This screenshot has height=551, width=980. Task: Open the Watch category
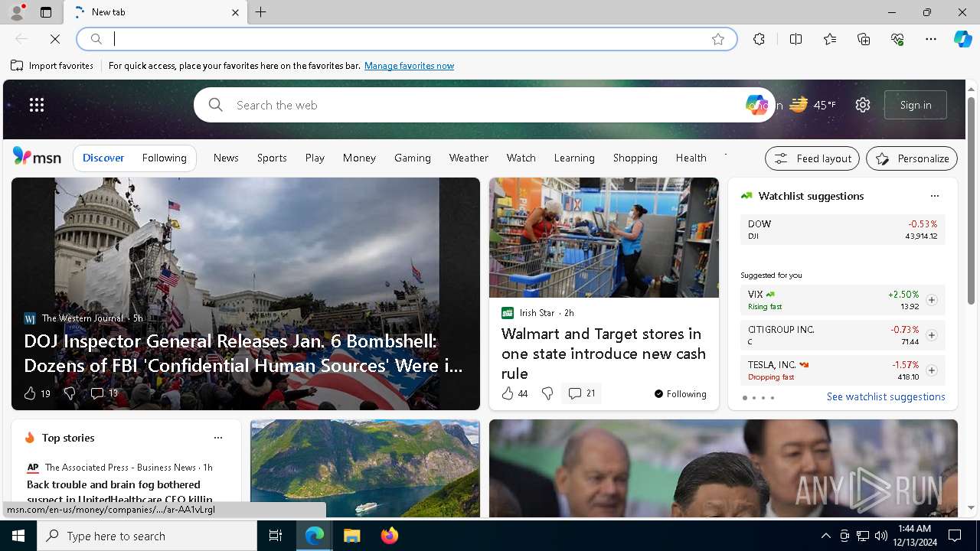[521, 158]
